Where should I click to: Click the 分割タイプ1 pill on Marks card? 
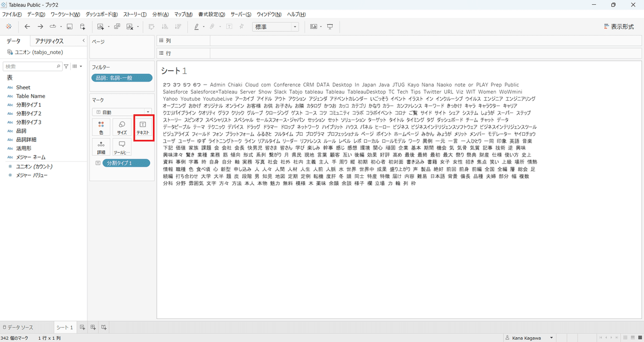[126, 163]
